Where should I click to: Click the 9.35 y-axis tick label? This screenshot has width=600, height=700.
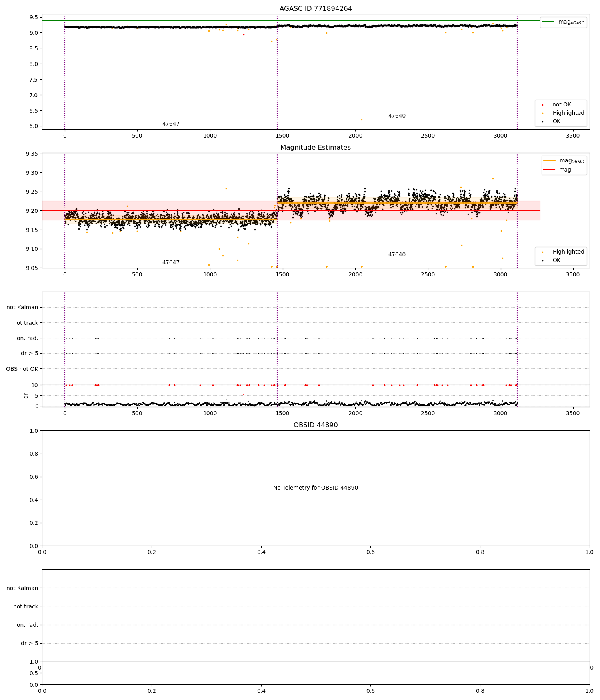pos(32,154)
